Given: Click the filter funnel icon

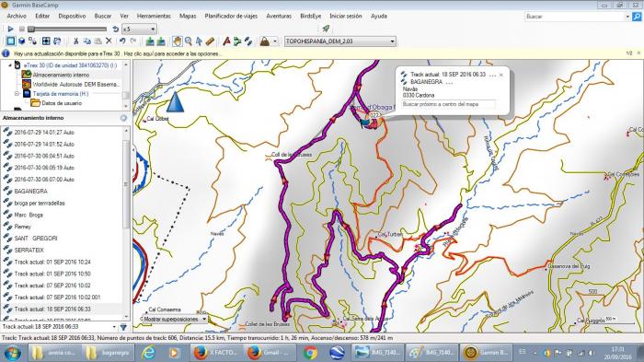Looking at the screenshot, I should (123, 327).
